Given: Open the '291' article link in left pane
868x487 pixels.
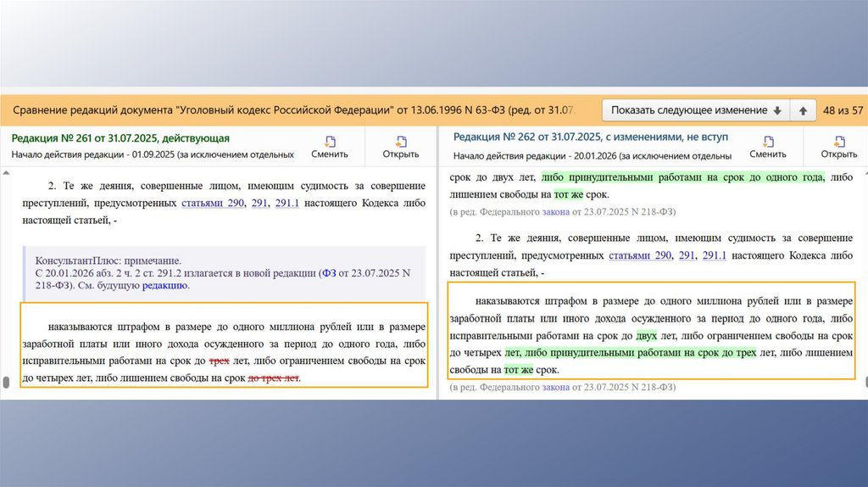Looking at the screenshot, I should 259,203.
